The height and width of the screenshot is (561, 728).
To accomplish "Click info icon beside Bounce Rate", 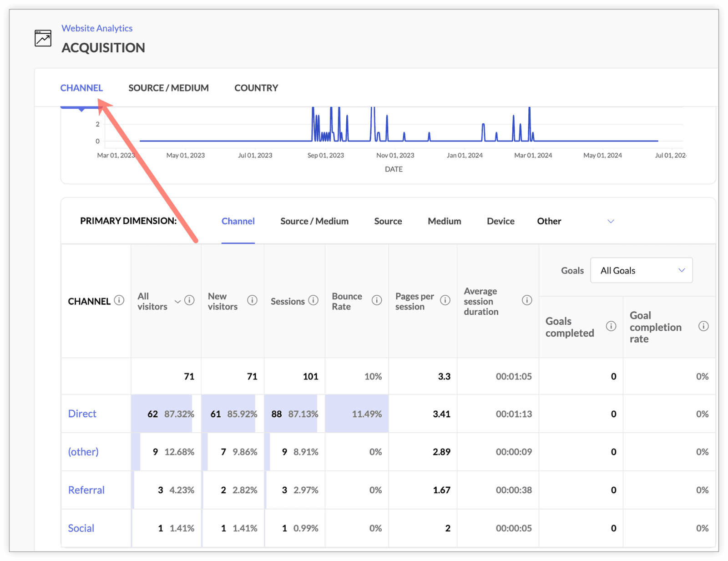I will click(377, 300).
